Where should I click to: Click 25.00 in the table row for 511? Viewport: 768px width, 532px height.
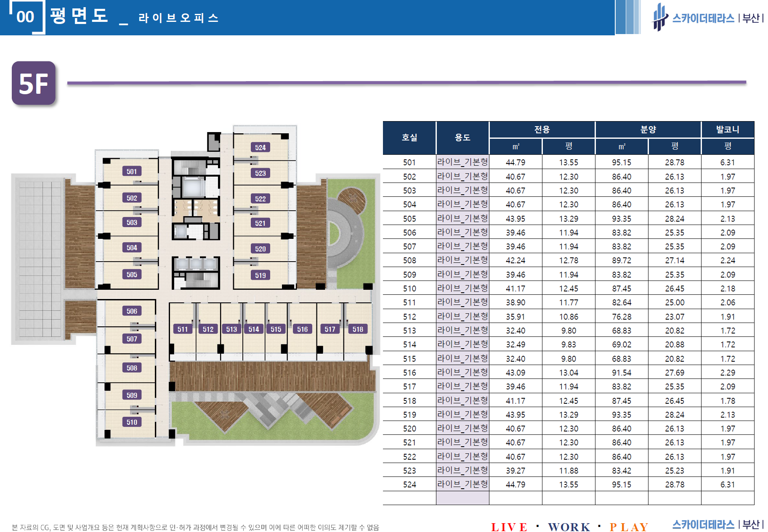(x=675, y=302)
